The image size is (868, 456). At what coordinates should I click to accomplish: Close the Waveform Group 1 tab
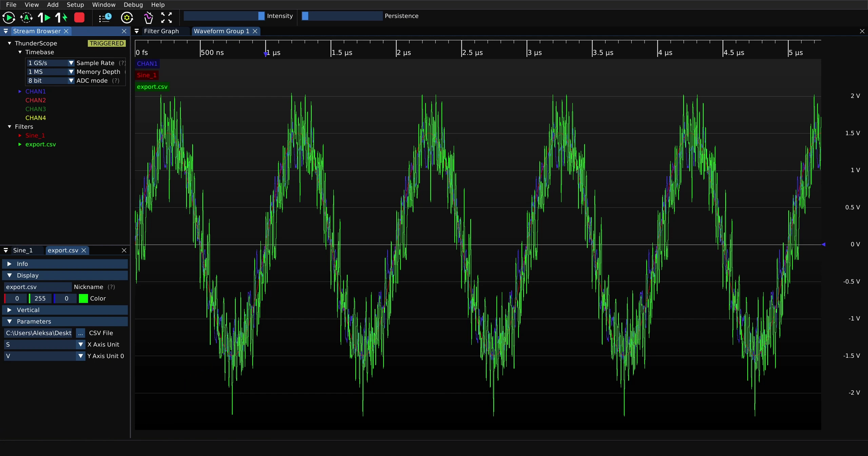[255, 31]
